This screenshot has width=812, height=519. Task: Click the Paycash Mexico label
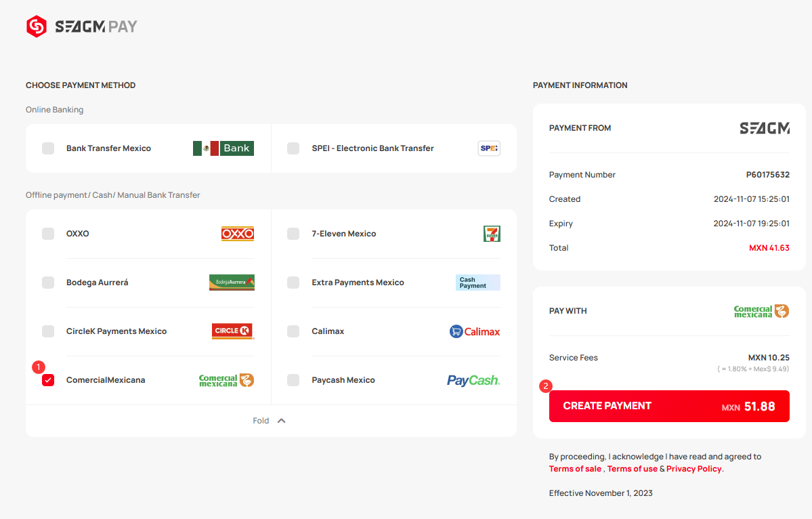point(343,380)
